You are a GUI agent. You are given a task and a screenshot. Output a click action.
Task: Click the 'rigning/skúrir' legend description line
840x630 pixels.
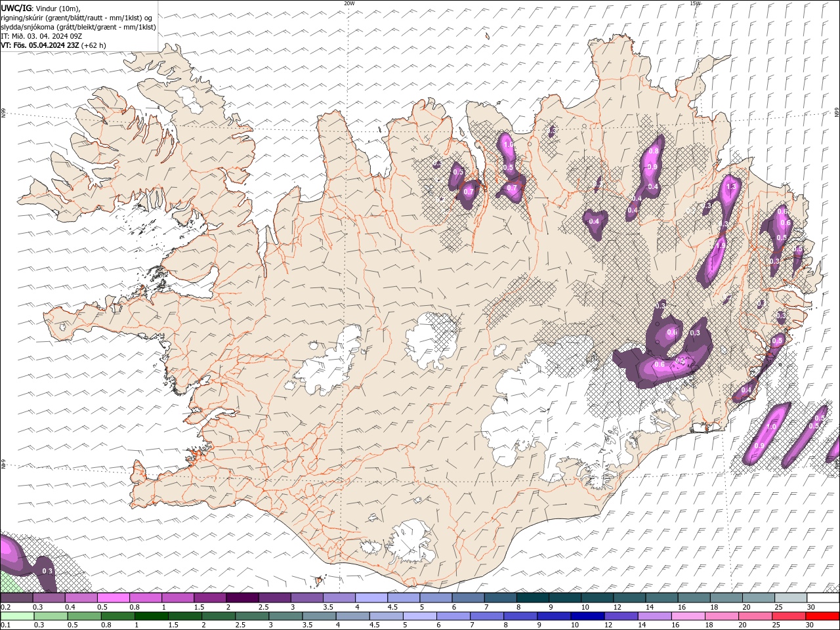click(x=77, y=18)
